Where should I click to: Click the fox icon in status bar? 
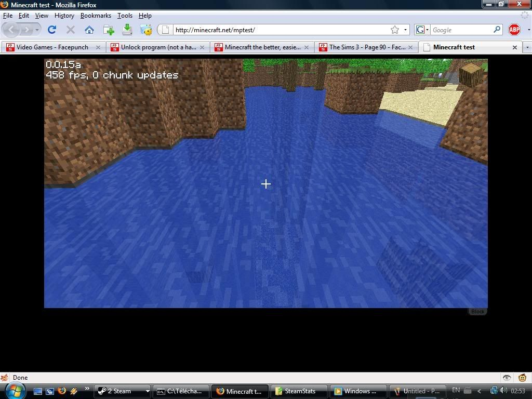[5, 378]
